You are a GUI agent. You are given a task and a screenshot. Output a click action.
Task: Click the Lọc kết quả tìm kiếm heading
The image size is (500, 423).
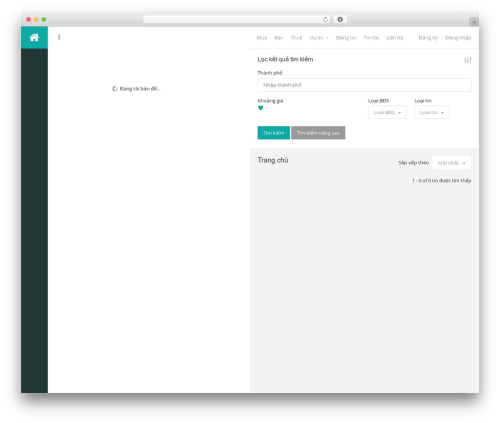[x=285, y=59]
